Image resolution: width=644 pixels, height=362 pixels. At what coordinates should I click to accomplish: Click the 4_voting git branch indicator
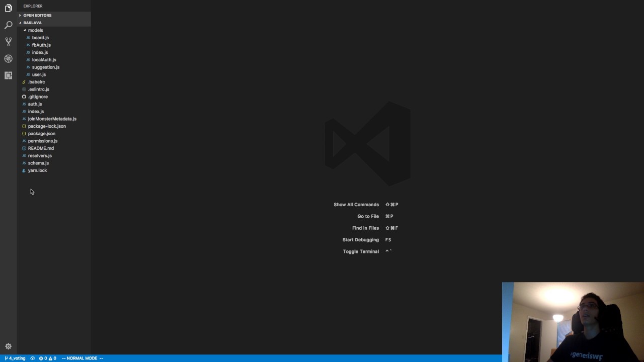click(x=15, y=358)
